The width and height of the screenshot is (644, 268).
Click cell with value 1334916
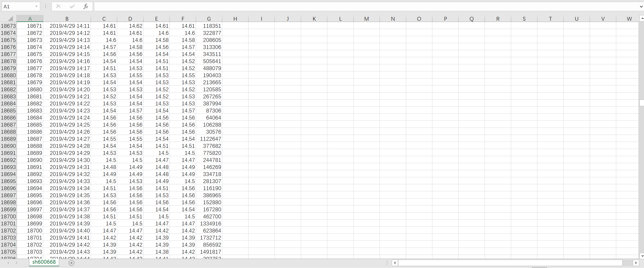tap(209, 223)
